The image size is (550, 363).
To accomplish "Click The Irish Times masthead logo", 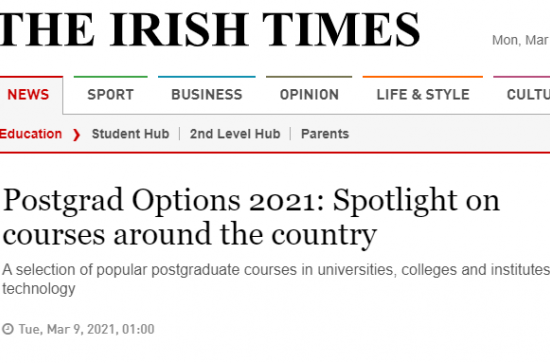I will pyautogui.click(x=210, y=29).
